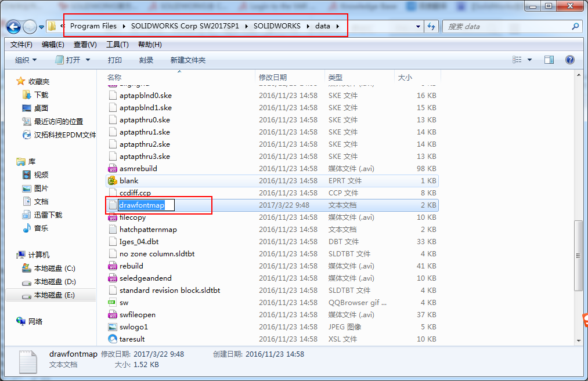The height and width of the screenshot is (381, 588).
Task: Click the rebuild AVI file icon
Action: click(x=113, y=266)
